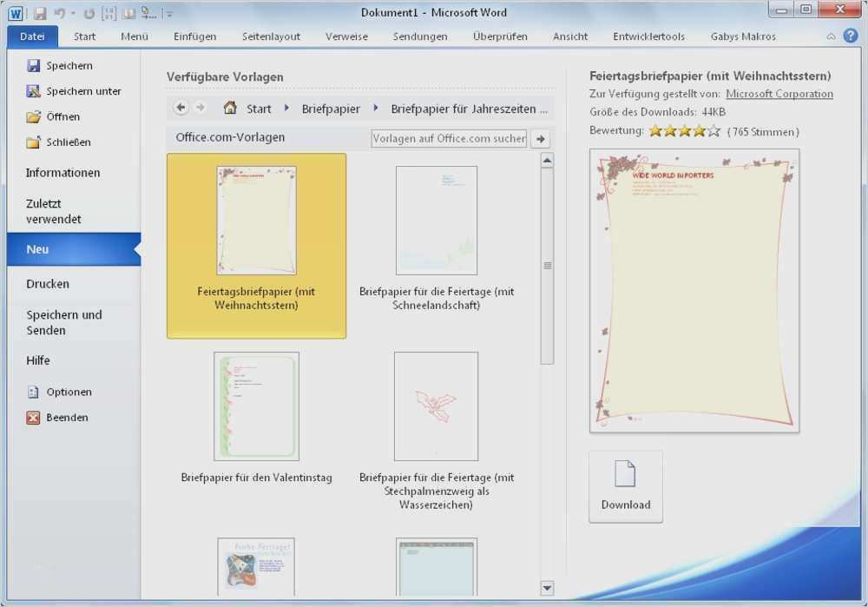Click the star rating of the template
This screenshot has width=868, height=607.
pyautogui.click(x=685, y=131)
